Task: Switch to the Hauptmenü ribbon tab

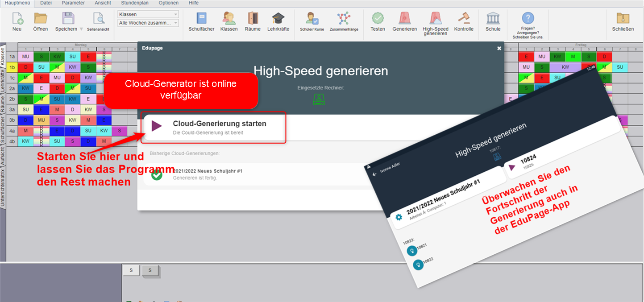Action: pyautogui.click(x=17, y=3)
